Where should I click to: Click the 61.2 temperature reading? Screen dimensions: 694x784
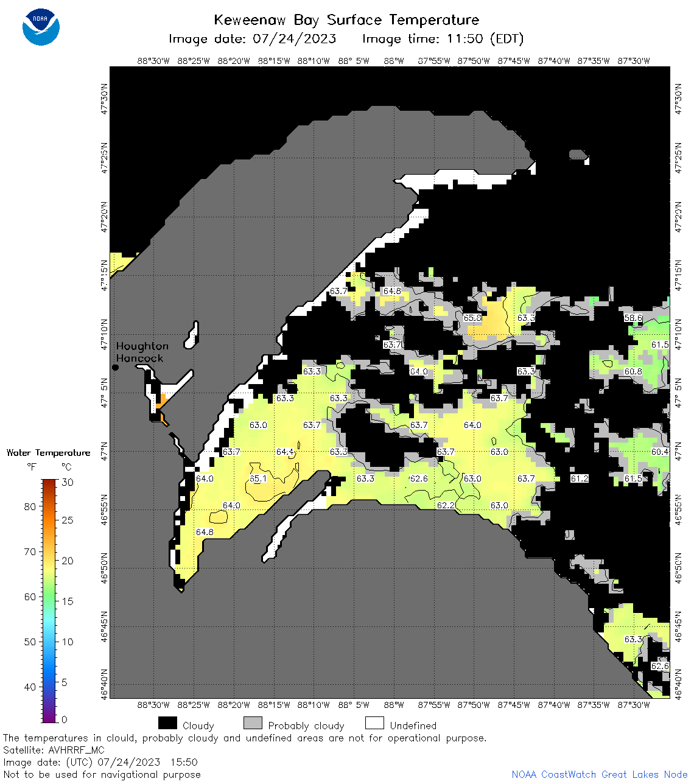click(580, 478)
